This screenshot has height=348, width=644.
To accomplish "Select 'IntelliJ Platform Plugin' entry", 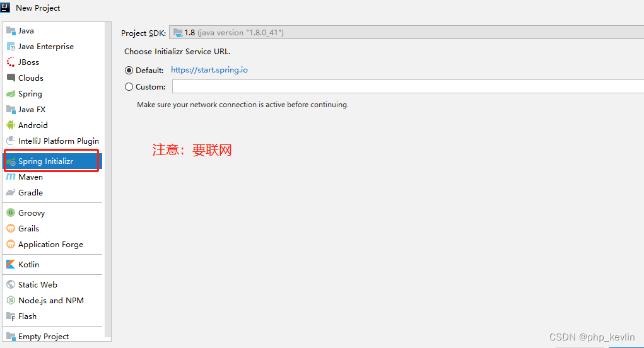I will [x=52, y=141].
